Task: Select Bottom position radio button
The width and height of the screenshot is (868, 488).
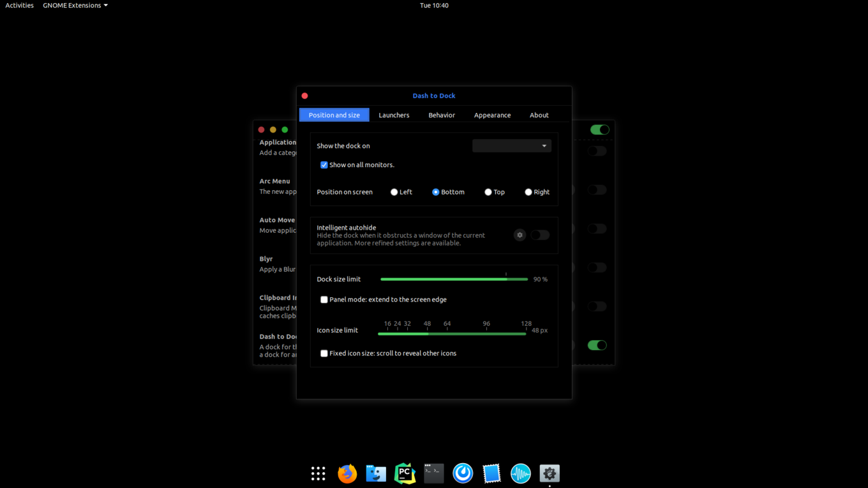Action: point(436,192)
